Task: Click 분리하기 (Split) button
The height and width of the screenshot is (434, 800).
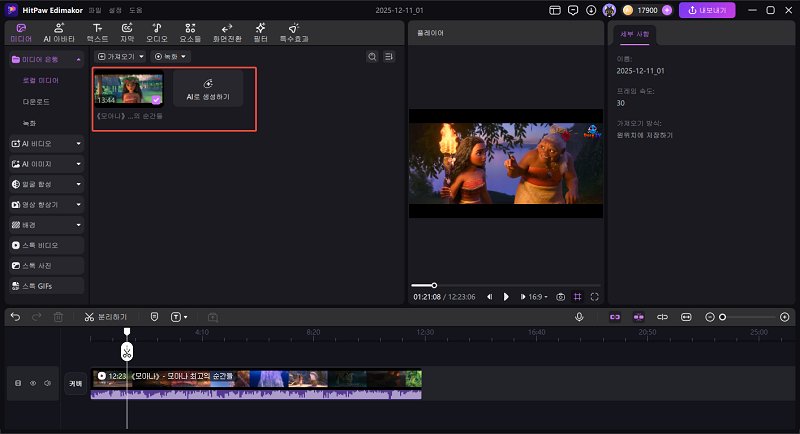Action: pyautogui.click(x=106, y=317)
